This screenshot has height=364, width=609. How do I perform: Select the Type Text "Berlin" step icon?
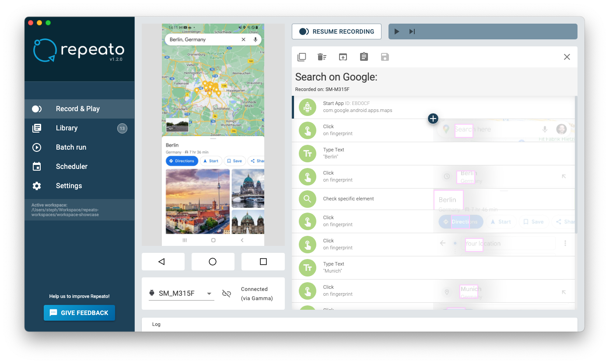point(308,154)
